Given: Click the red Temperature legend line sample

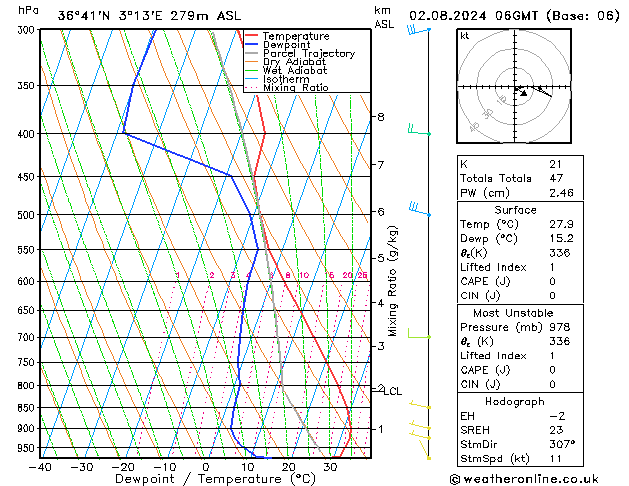Looking at the screenshot, I should [x=252, y=36].
